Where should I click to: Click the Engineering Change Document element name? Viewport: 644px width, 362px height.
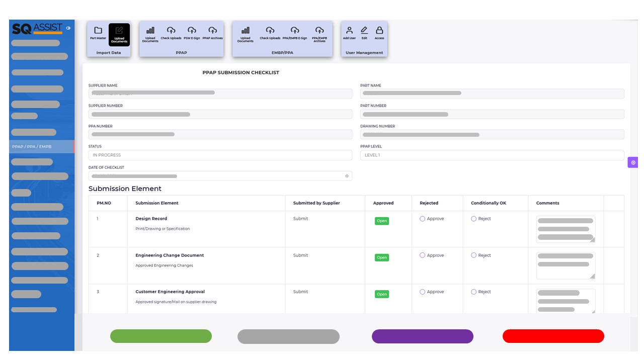(x=170, y=255)
